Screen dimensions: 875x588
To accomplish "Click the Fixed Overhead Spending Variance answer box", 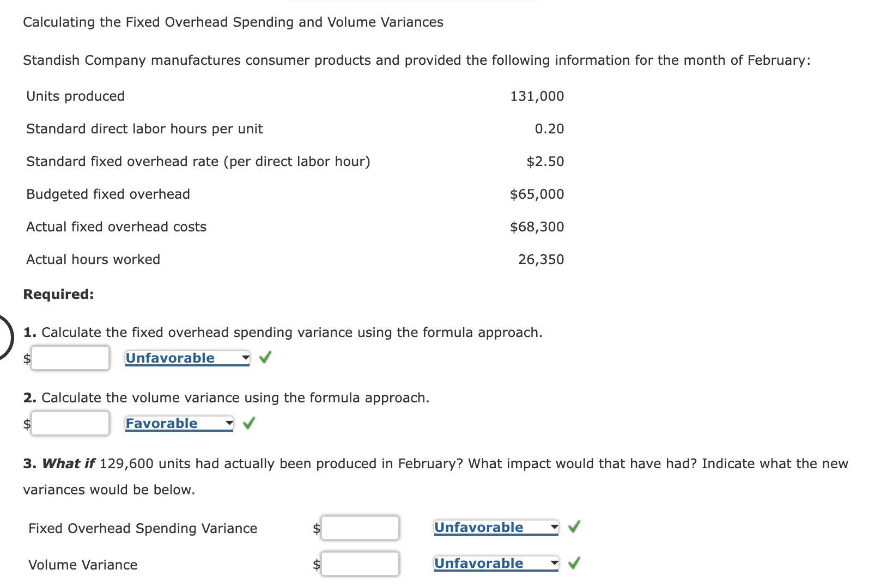I will click(x=360, y=527).
